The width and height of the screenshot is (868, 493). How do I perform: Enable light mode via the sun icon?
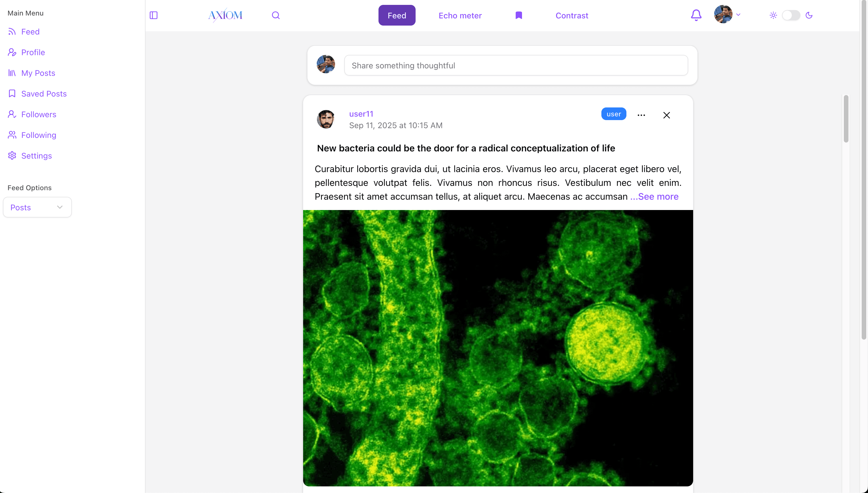(773, 15)
